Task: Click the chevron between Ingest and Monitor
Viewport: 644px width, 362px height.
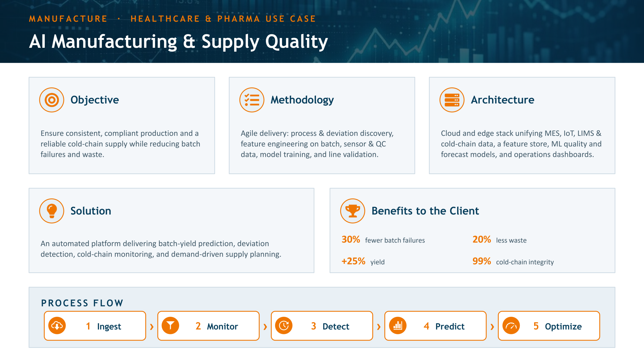Action: (152, 327)
